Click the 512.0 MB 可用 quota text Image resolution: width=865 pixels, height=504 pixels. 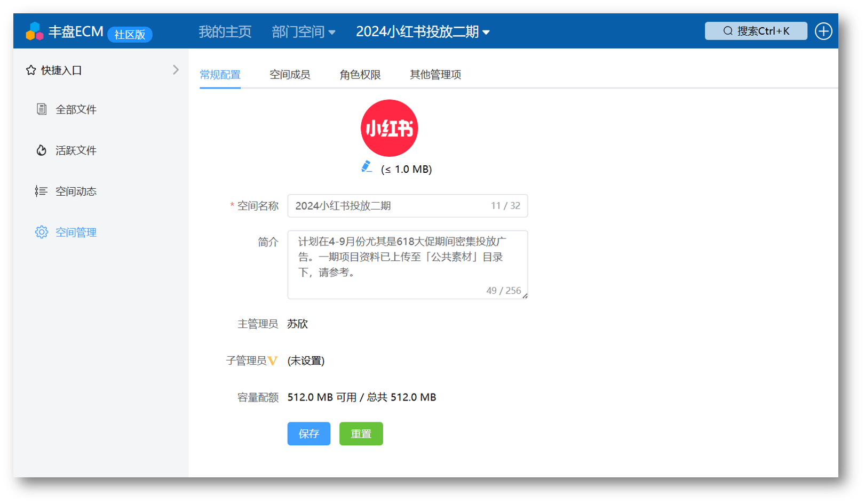click(x=362, y=397)
